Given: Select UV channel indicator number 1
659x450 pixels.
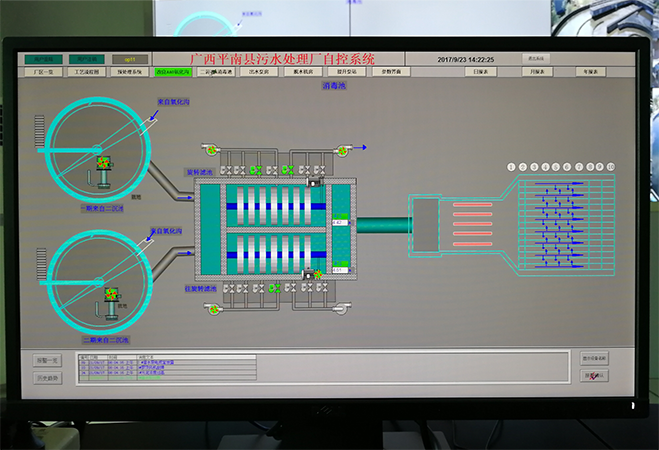Looking at the screenshot, I should coord(511,166).
